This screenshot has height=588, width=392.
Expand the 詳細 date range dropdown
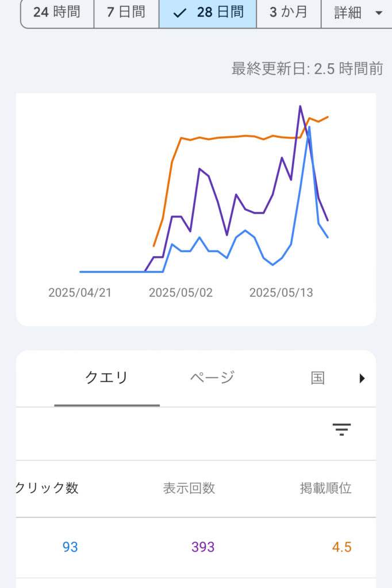pyautogui.click(x=357, y=13)
